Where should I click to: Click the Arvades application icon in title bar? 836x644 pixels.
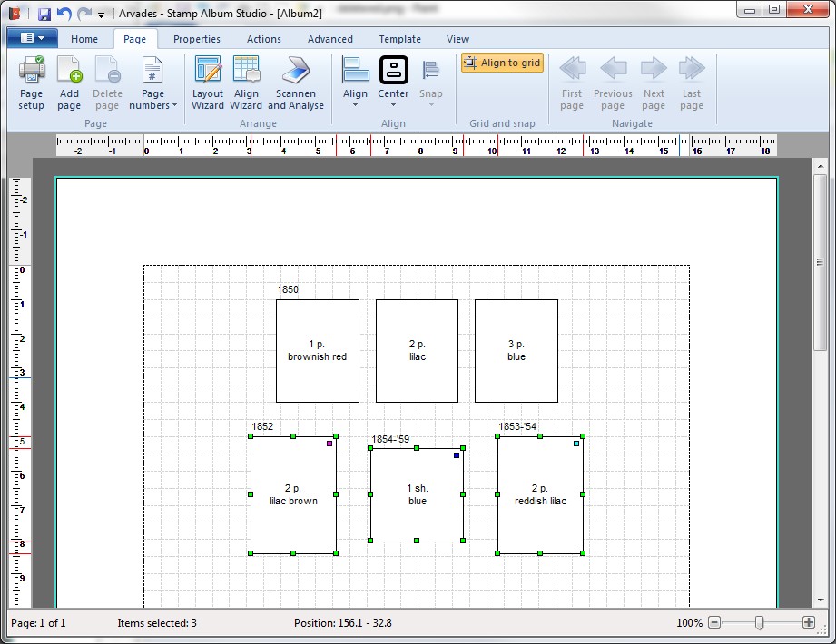click(15, 14)
